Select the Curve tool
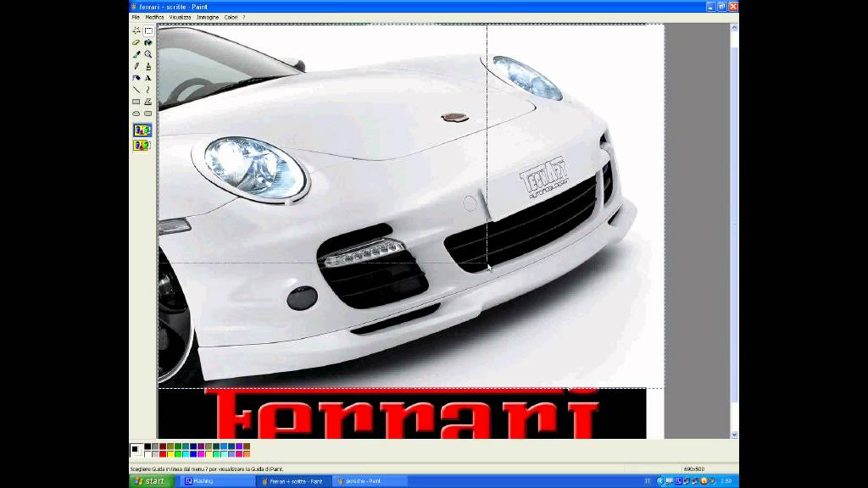 [148, 90]
